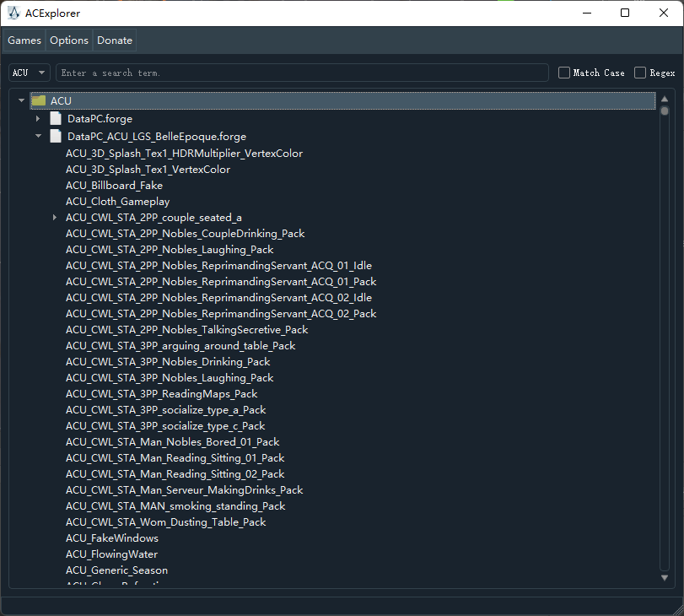Select the ACU_FlowingWater item
This screenshot has height=616, width=684.
coord(111,554)
